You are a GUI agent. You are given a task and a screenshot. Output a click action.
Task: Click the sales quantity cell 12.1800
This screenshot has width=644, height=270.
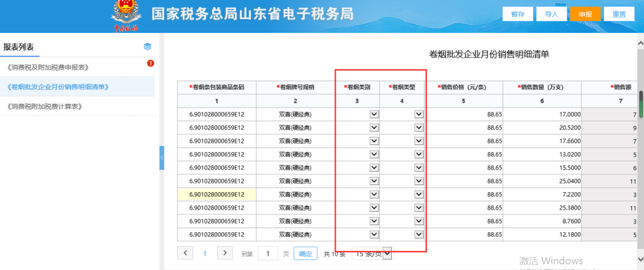(x=542, y=234)
